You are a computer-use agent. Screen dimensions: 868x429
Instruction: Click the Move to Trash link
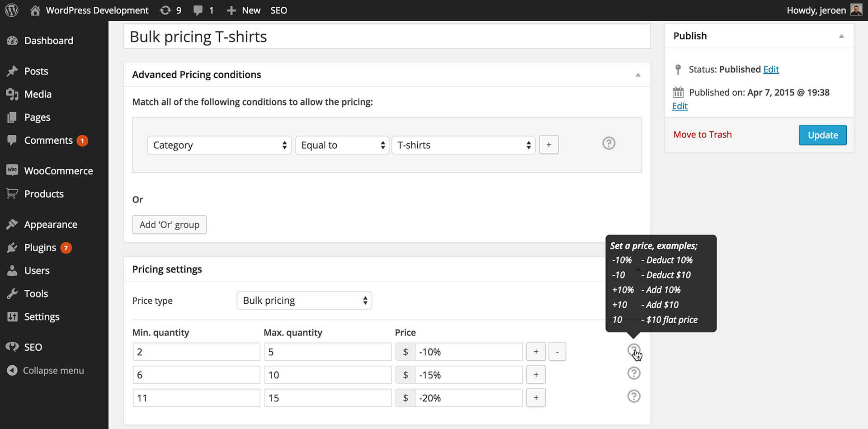coord(702,134)
